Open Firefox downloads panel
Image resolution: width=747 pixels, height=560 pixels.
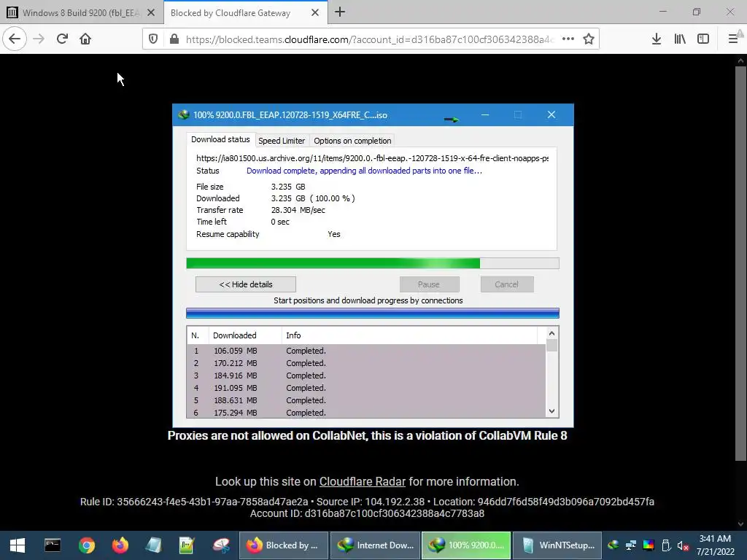(657, 39)
